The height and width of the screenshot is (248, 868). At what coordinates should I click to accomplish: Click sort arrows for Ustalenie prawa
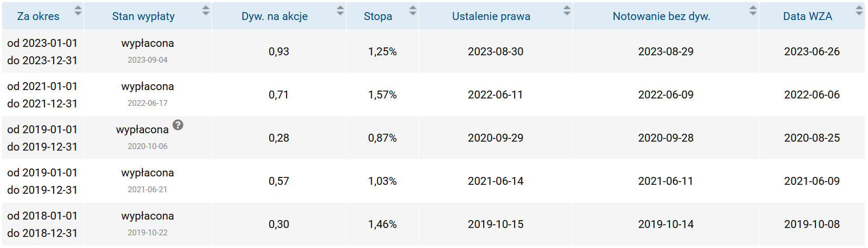567,10
